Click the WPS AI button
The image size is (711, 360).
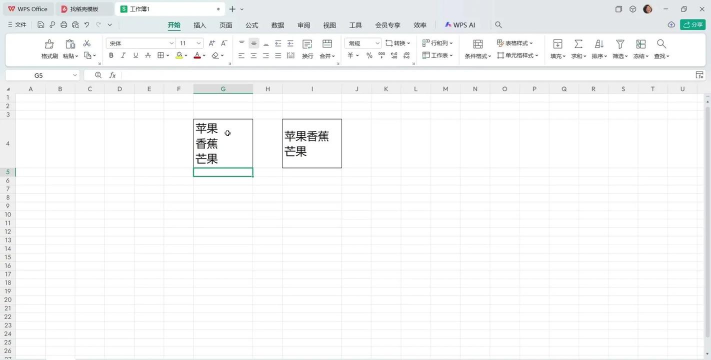click(x=460, y=25)
